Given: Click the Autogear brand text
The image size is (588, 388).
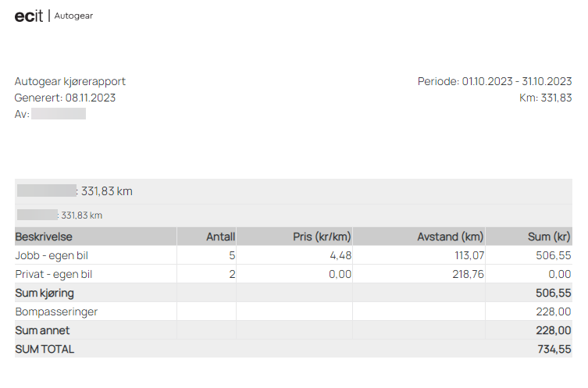Looking at the screenshot, I should pyautogui.click(x=73, y=16).
